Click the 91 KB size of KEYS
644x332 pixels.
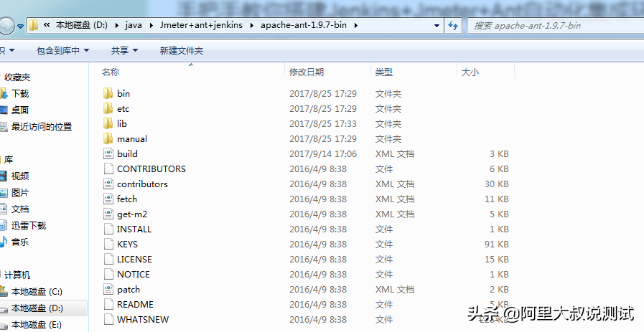(497, 245)
